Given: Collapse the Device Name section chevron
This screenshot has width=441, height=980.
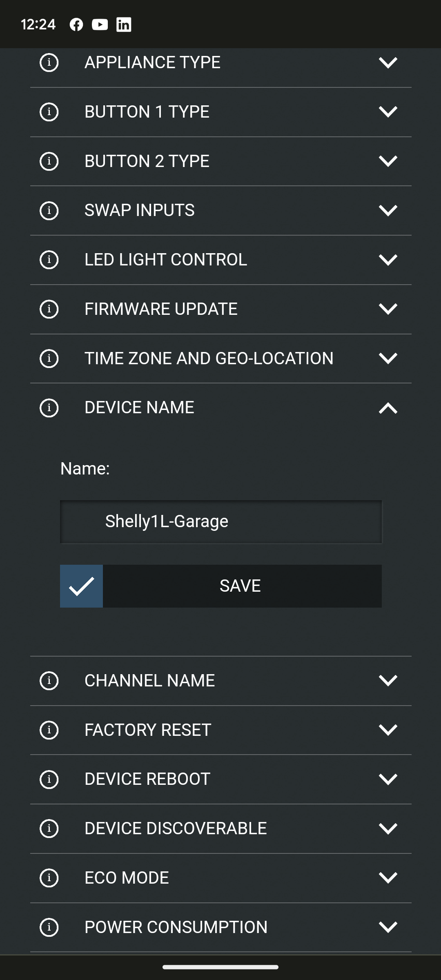Looking at the screenshot, I should 388,408.
